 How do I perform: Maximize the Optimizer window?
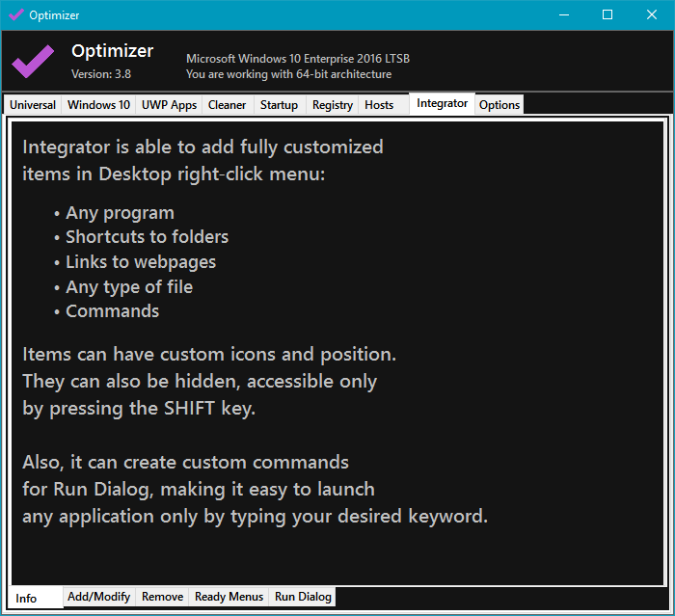[x=607, y=14]
